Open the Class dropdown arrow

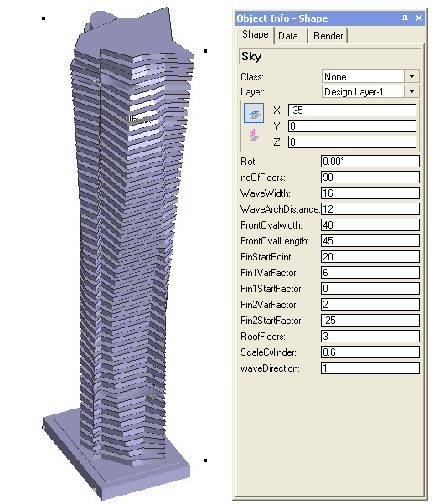411,76
